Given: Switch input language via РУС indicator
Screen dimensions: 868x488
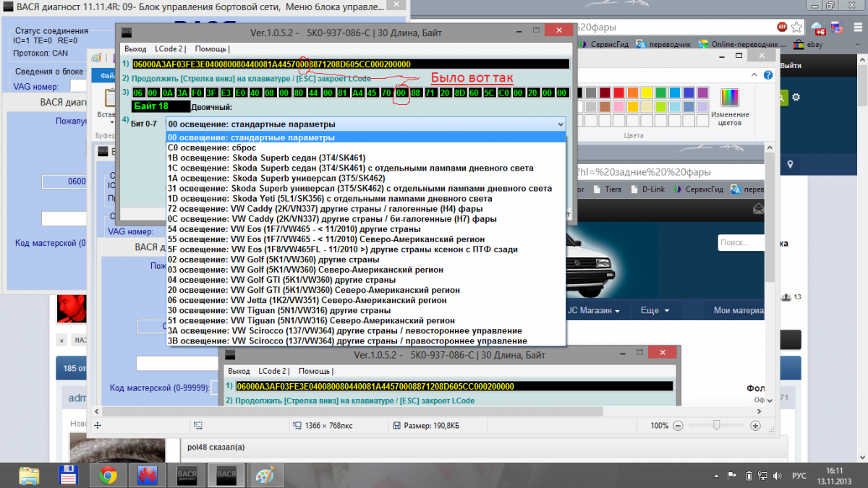Looking at the screenshot, I should tap(800, 475).
